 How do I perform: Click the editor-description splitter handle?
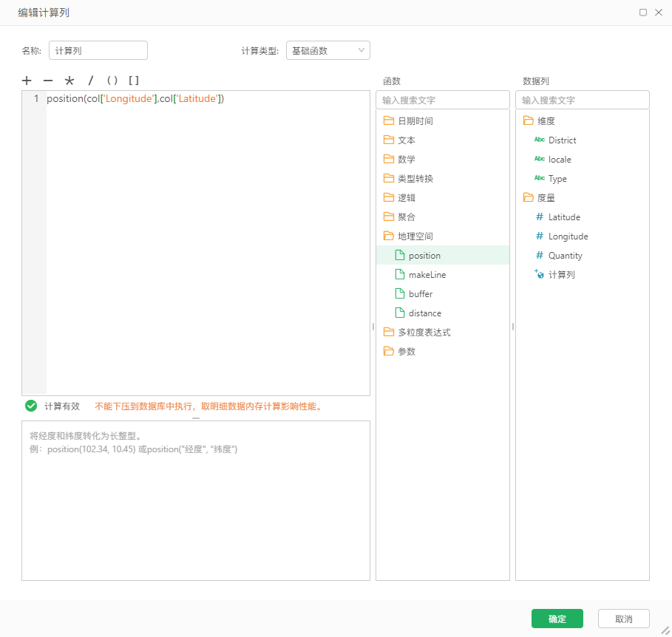tap(196, 418)
